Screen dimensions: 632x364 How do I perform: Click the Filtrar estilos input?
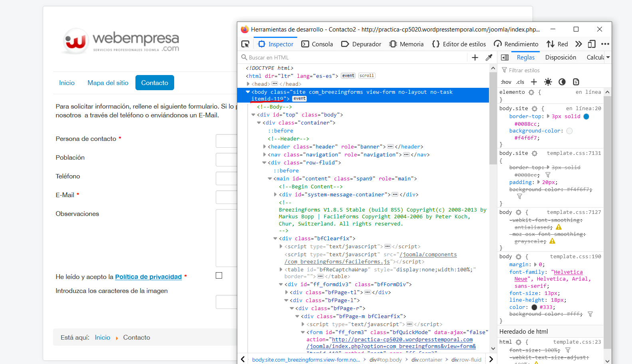(555, 70)
